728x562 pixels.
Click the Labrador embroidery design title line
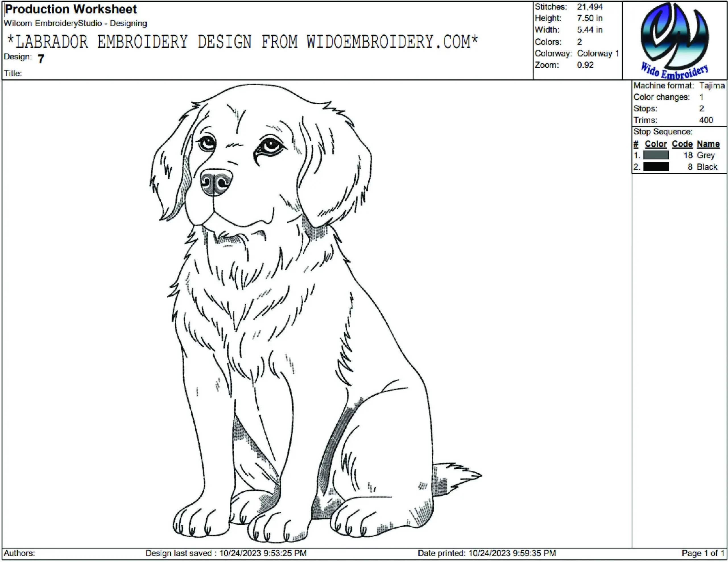(x=242, y=42)
